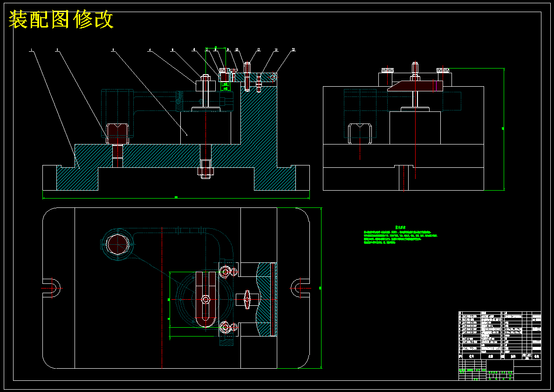Select the V-notch support in the side view
Screen dimensions: 554x392
pyautogui.click(x=360, y=133)
